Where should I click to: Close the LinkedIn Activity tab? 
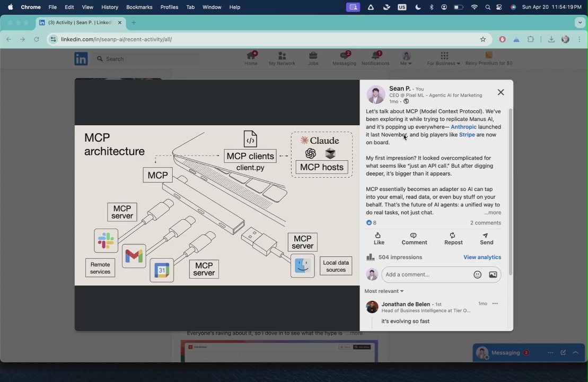[x=120, y=22]
